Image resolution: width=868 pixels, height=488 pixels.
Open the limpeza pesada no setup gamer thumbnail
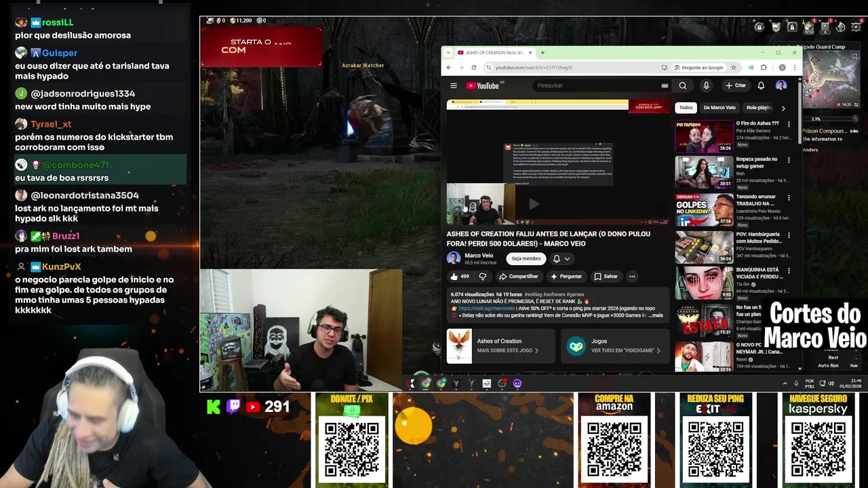(704, 173)
